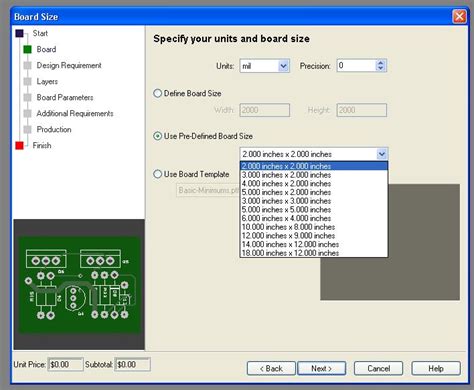The height and width of the screenshot is (390, 474).
Task: Cancel the Board Size wizard
Action: coord(378,368)
